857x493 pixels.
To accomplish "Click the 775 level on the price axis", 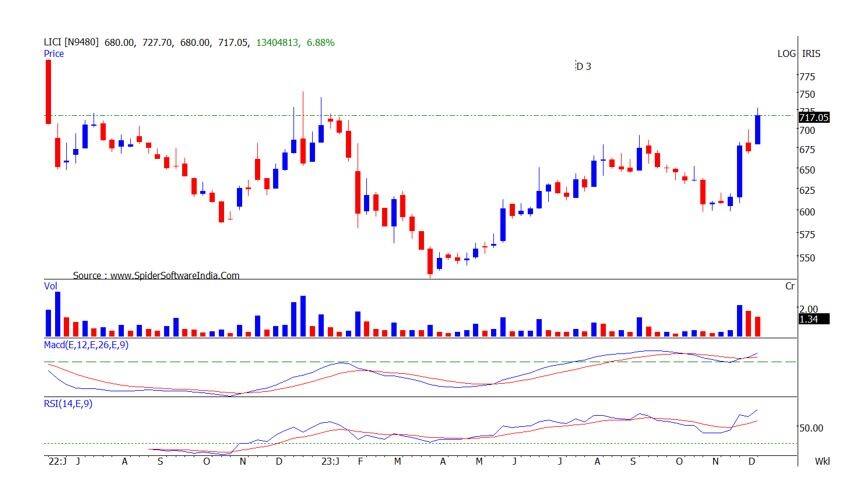I will [x=806, y=76].
